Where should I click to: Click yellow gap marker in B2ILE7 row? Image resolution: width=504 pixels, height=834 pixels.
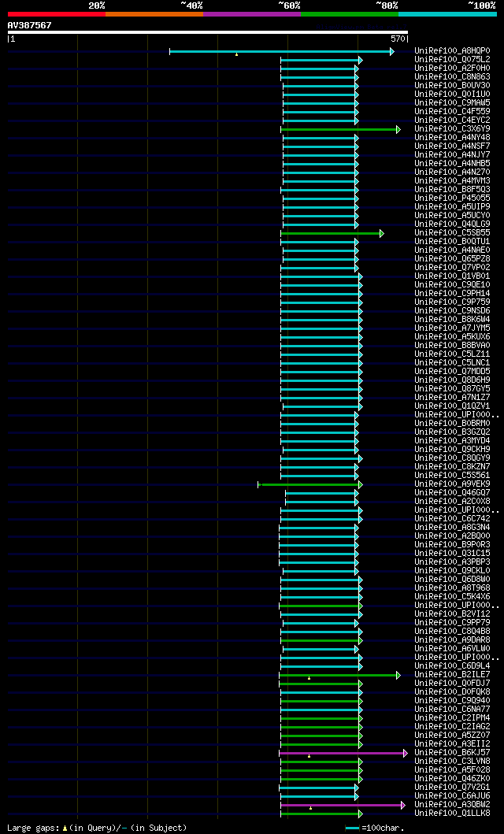[309, 678]
